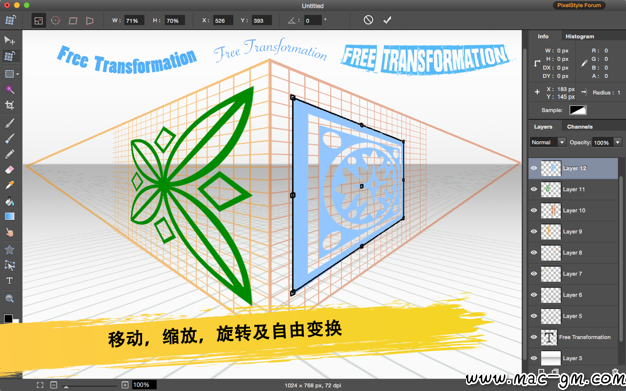
Task: Select the Paint Bucket tool
Action: pyautogui.click(x=10, y=201)
